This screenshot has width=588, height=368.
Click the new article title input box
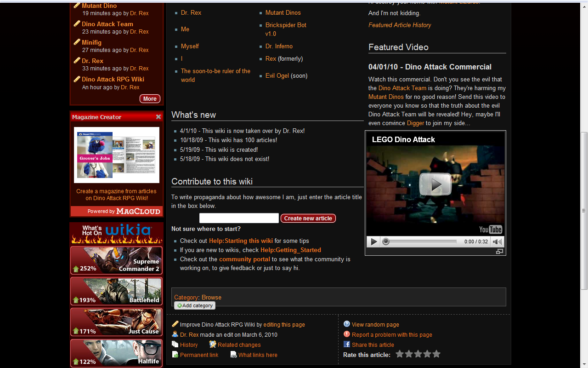coord(239,218)
